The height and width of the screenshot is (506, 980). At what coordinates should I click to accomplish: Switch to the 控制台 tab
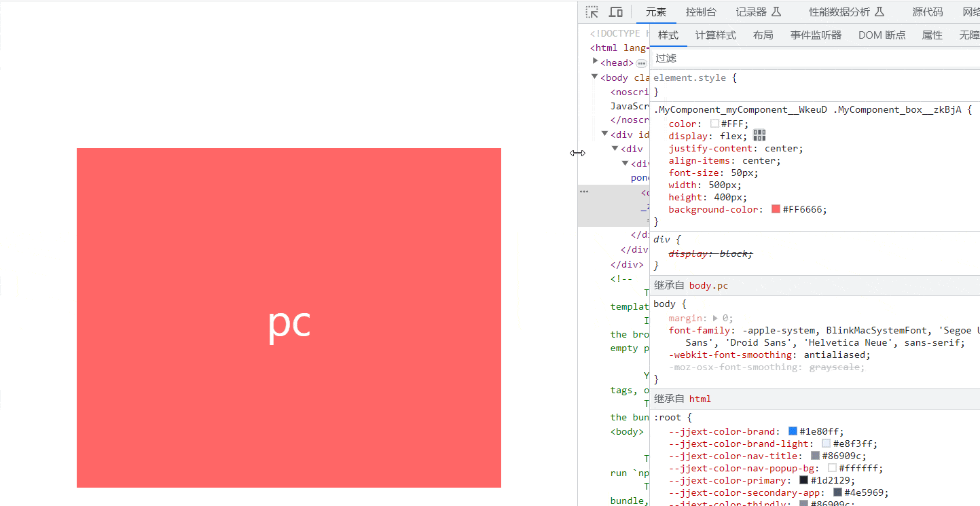pos(701,12)
